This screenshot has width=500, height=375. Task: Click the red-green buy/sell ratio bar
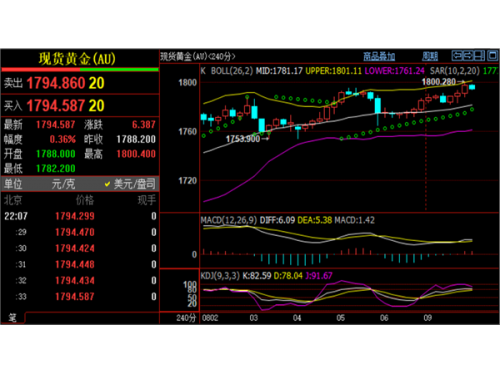[80, 70]
